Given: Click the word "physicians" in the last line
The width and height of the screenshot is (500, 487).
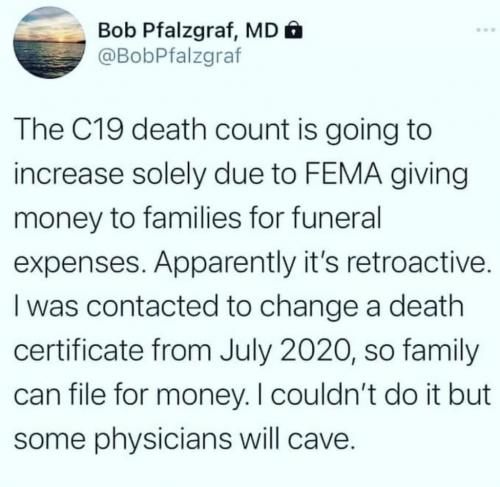Looking at the screenshot, I should coord(163,440).
